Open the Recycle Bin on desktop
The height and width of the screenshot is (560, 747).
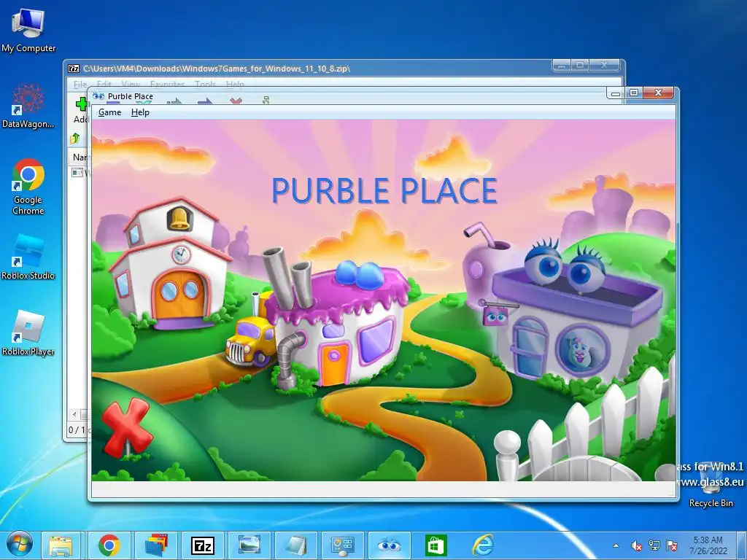pos(711,486)
